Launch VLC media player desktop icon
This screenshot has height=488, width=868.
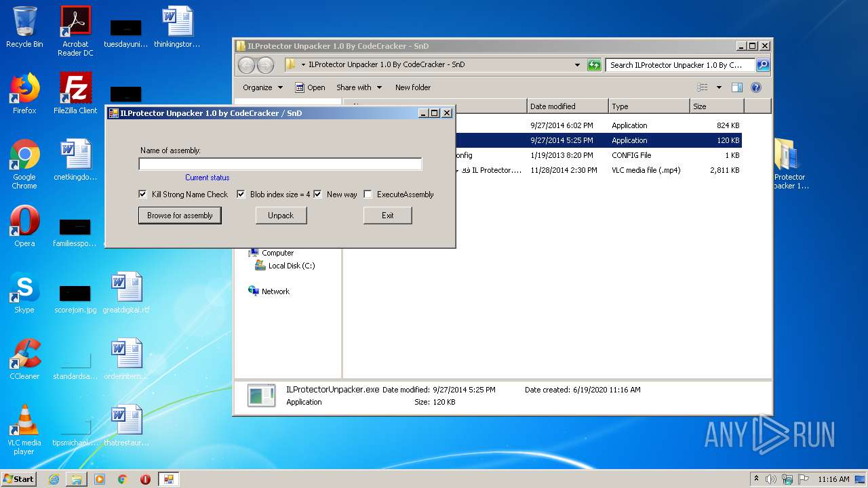(24, 429)
